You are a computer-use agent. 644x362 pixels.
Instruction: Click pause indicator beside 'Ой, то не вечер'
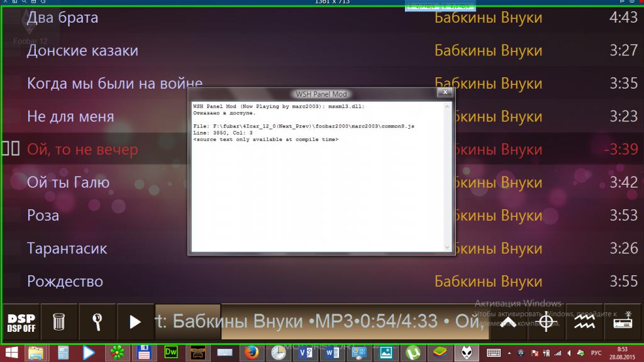click(11, 148)
